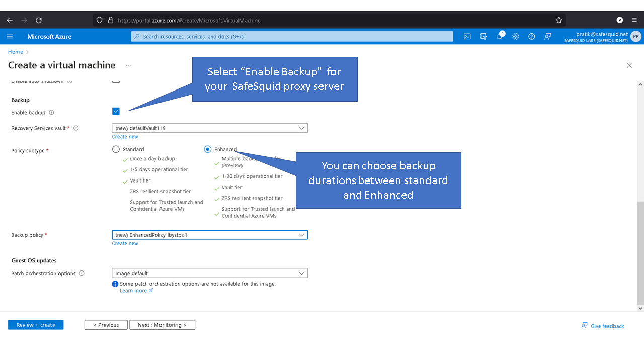Bookmark this page with the star icon
Image resolution: width=644 pixels, height=362 pixels.
click(559, 20)
